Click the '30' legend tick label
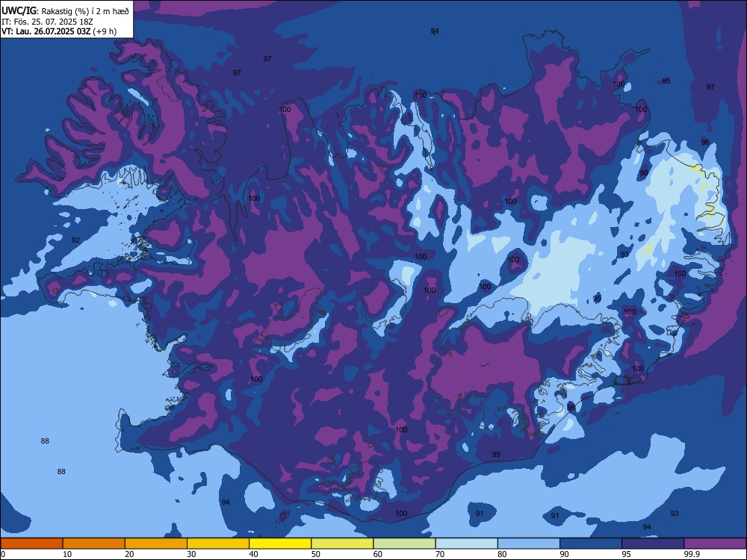 point(191,554)
